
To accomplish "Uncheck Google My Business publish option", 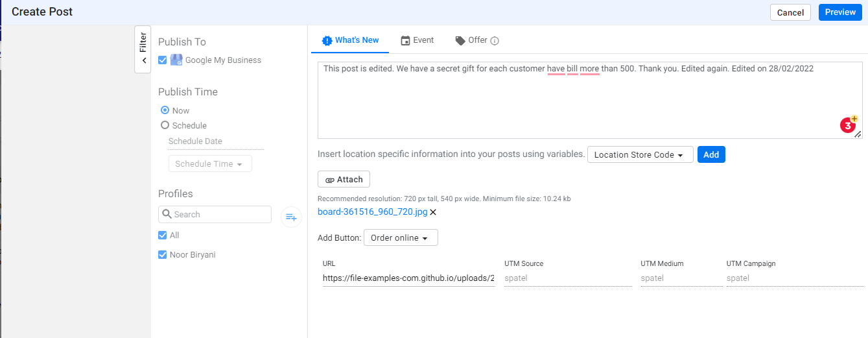I will [163, 60].
